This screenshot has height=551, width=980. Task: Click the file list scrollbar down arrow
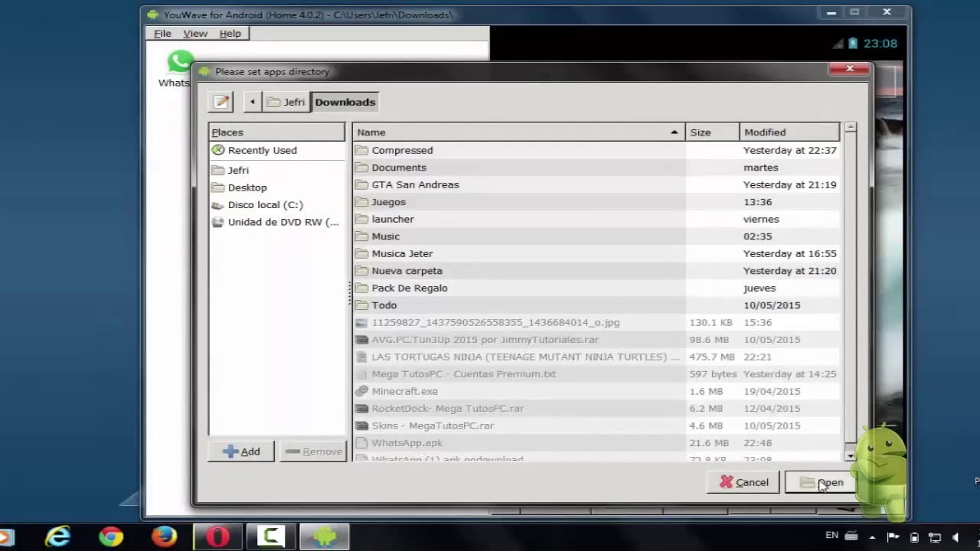[850, 455]
